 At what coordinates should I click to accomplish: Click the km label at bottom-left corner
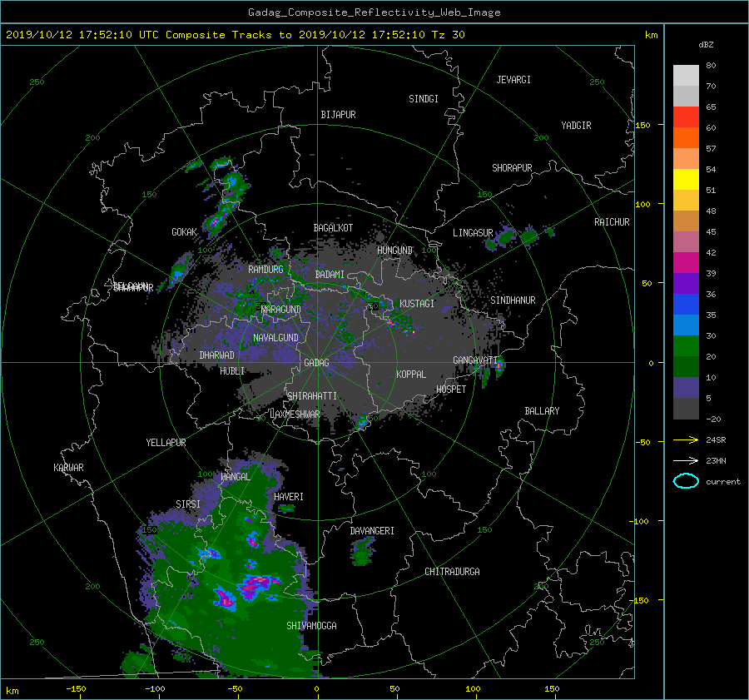[x=12, y=691]
